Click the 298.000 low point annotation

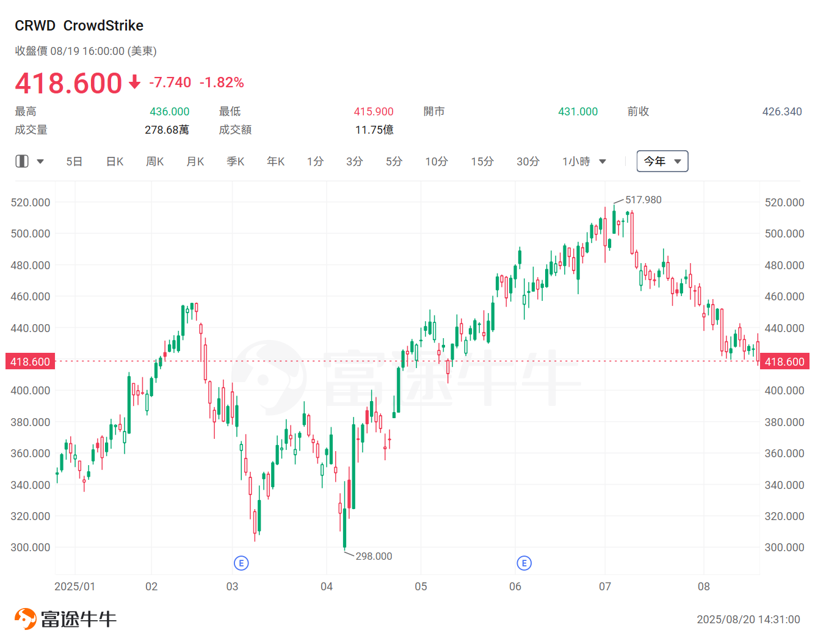tap(373, 556)
